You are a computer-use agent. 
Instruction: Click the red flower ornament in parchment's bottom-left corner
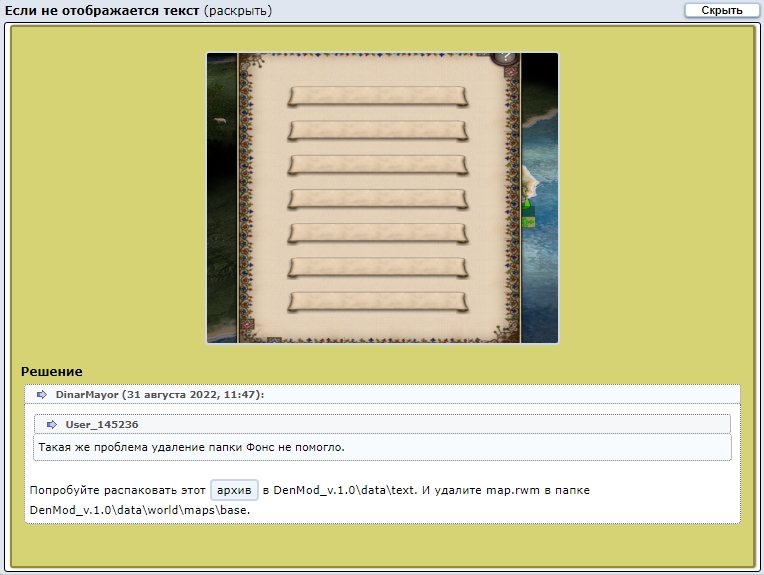tap(248, 325)
